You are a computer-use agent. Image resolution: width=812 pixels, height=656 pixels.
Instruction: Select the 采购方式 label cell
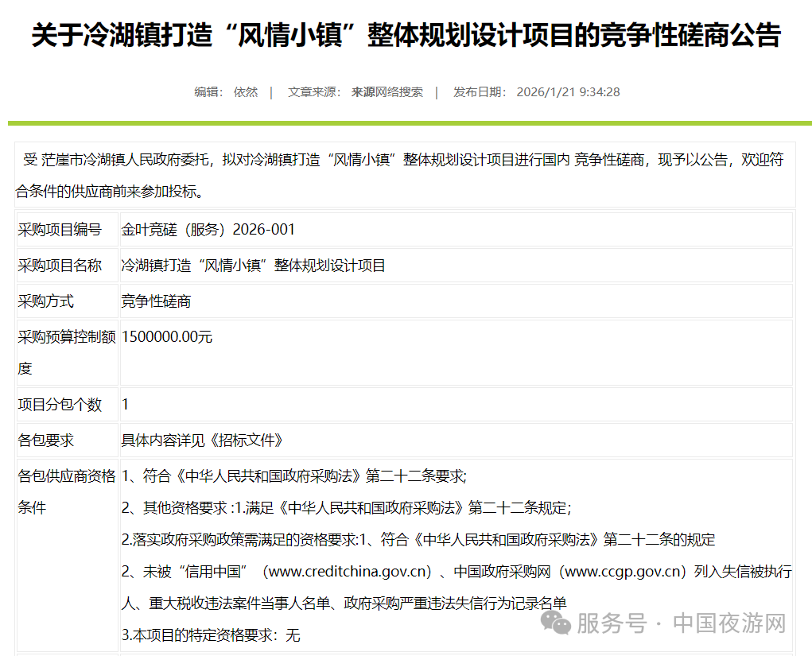[x=46, y=301]
